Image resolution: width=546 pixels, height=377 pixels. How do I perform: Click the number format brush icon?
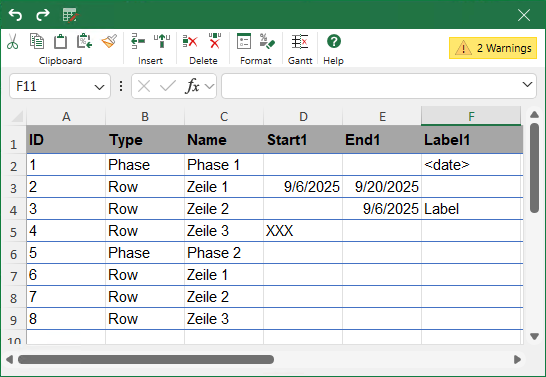267,41
